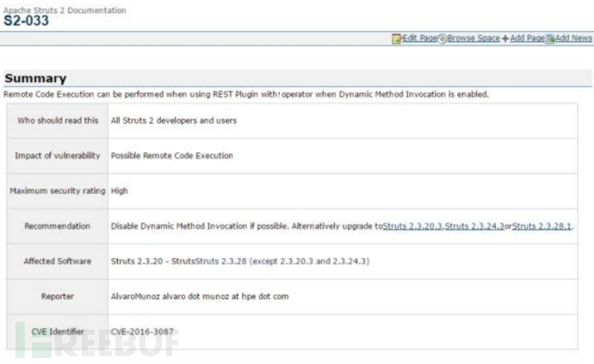Follow the Add News link

pyautogui.click(x=573, y=38)
